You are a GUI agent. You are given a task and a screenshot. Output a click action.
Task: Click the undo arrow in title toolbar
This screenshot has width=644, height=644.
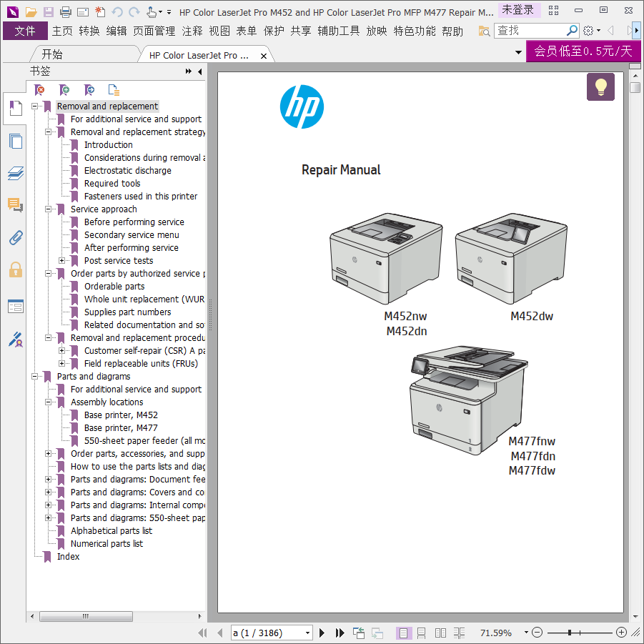point(117,12)
